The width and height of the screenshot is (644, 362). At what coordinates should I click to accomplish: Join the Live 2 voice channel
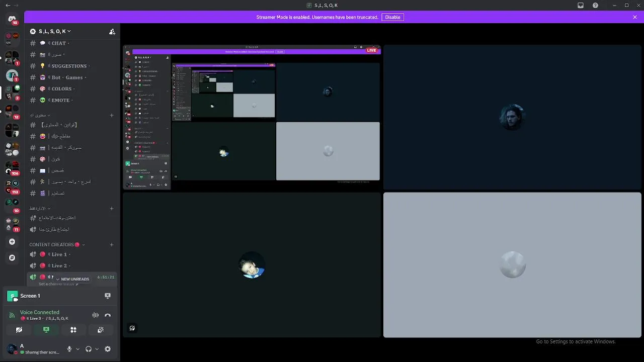point(72,265)
